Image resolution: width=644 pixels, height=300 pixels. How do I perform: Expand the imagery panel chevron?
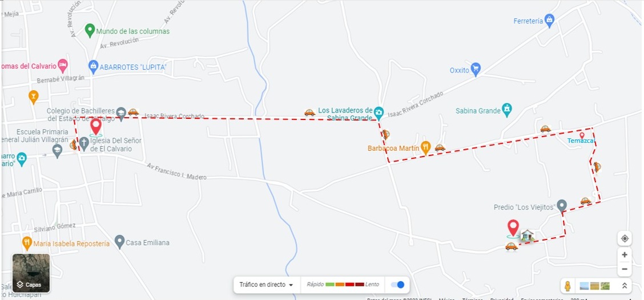pyautogui.click(x=625, y=286)
